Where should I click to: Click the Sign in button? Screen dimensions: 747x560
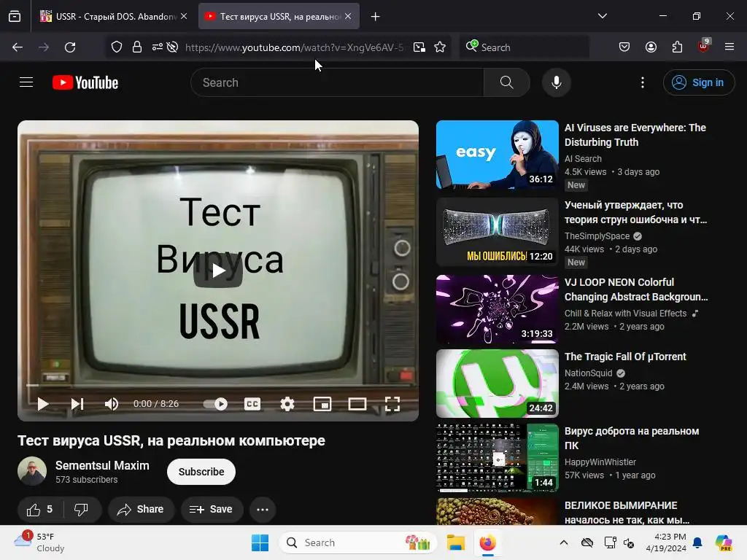pos(698,82)
